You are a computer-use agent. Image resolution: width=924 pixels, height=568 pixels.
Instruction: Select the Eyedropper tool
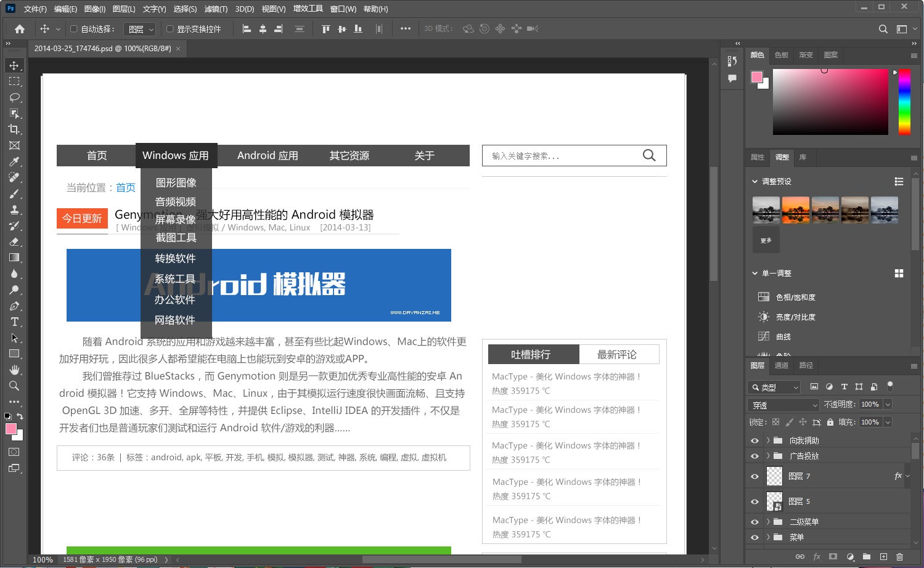pos(14,161)
